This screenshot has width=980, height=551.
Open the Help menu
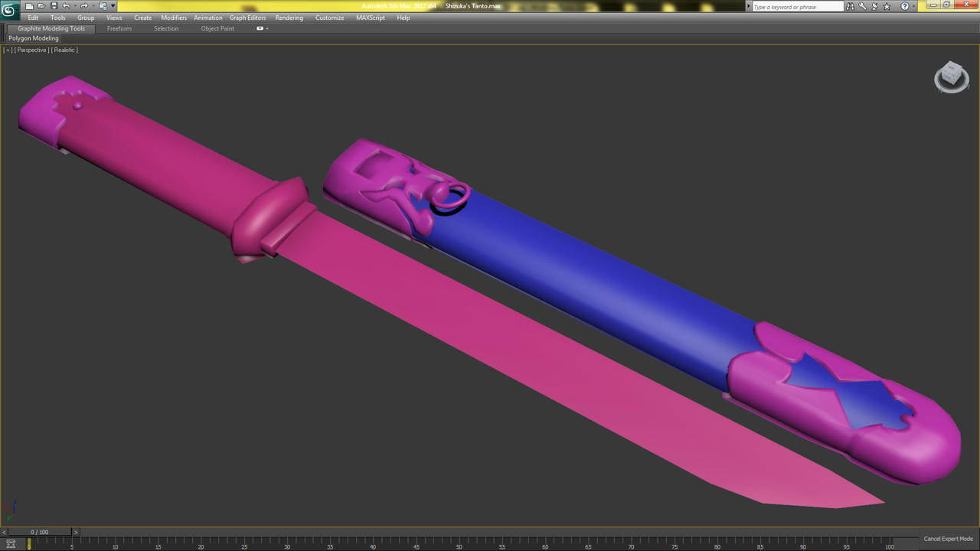[403, 18]
